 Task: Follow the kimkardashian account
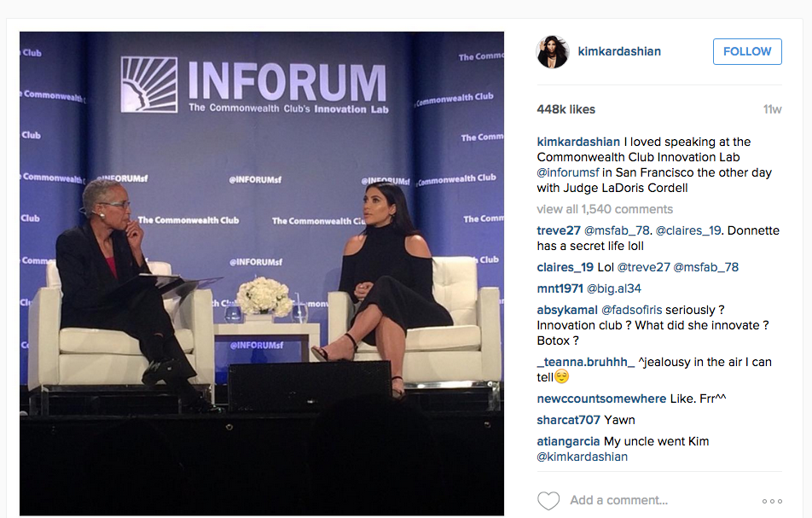coord(747,52)
